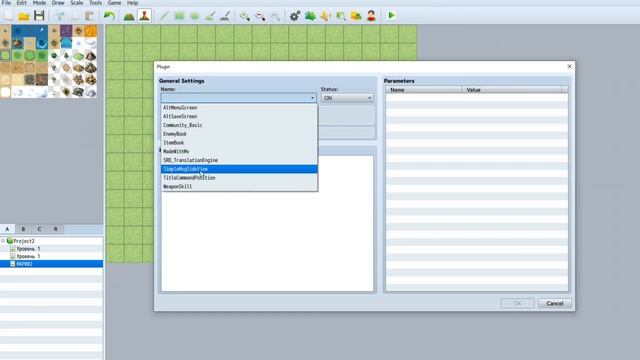Click the Cut toolbar icon
The height and width of the screenshot is (360, 640).
60,16
